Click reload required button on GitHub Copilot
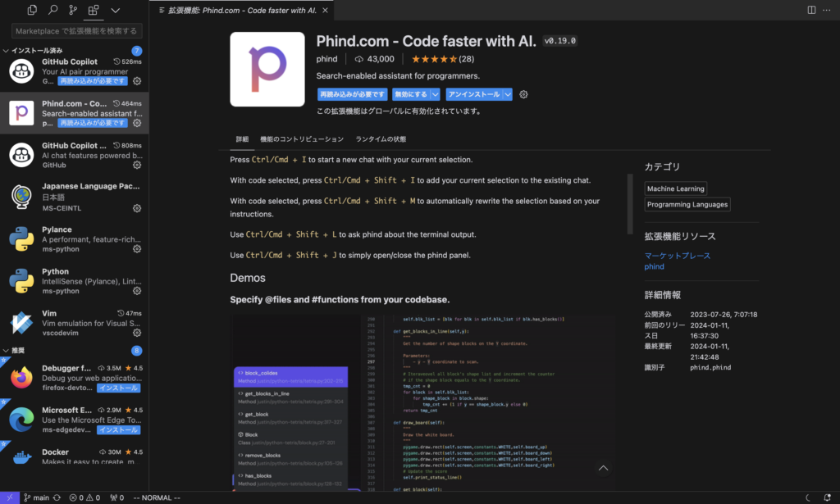This screenshot has width=840, height=504. [93, 81]
